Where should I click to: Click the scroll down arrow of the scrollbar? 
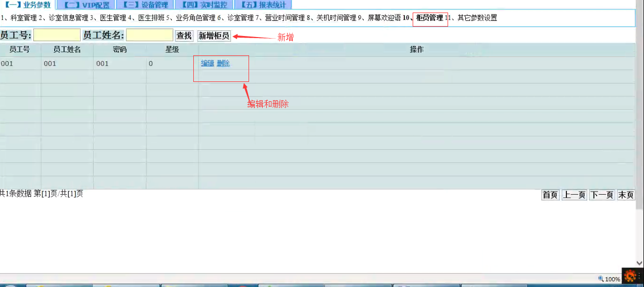pos(639,264)
